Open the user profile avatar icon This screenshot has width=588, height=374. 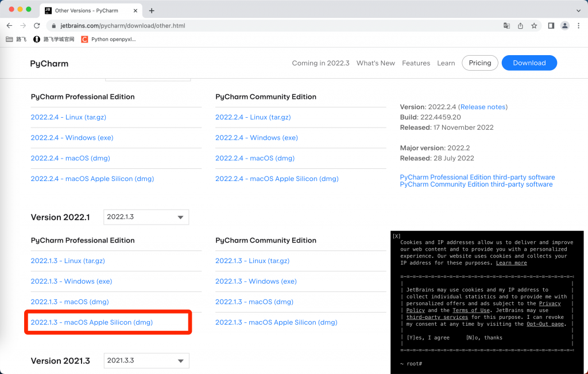565,25
